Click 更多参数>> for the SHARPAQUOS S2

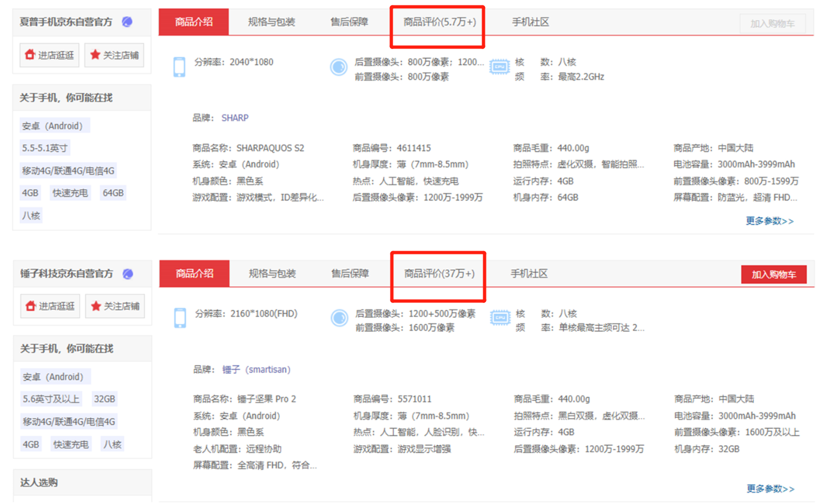770,221
